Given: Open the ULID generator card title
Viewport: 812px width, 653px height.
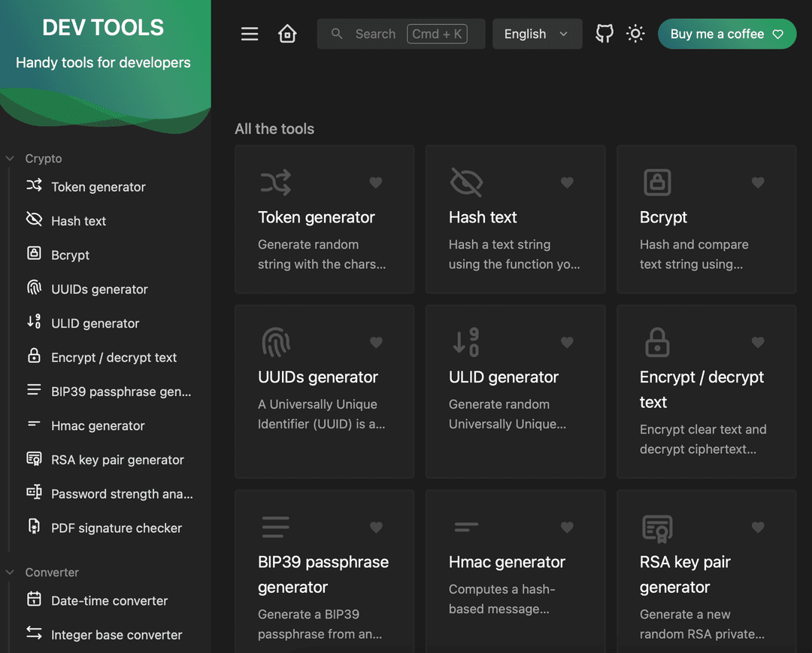Looking at the screenshot, I should (x=503, y=377).
